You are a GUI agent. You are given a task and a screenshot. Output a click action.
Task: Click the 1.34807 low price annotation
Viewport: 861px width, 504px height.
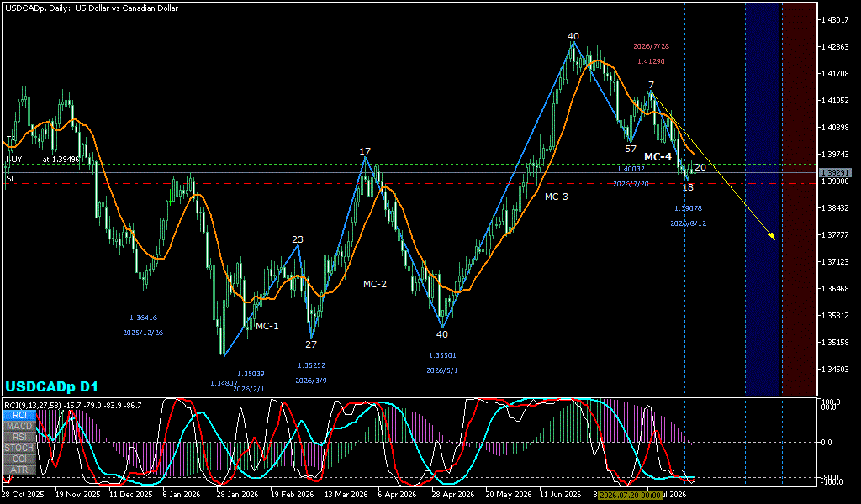click(224, 383)
